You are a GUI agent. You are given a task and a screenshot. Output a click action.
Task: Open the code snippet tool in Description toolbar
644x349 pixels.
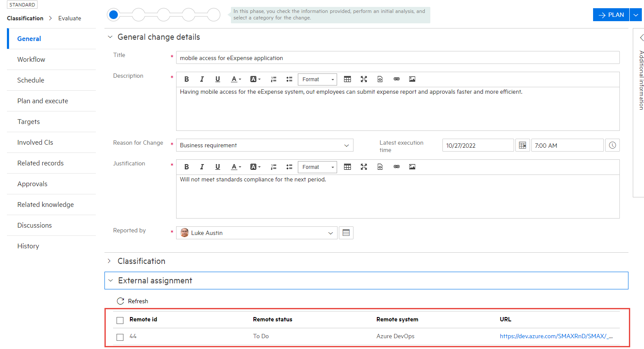click(x=380, y=79)
